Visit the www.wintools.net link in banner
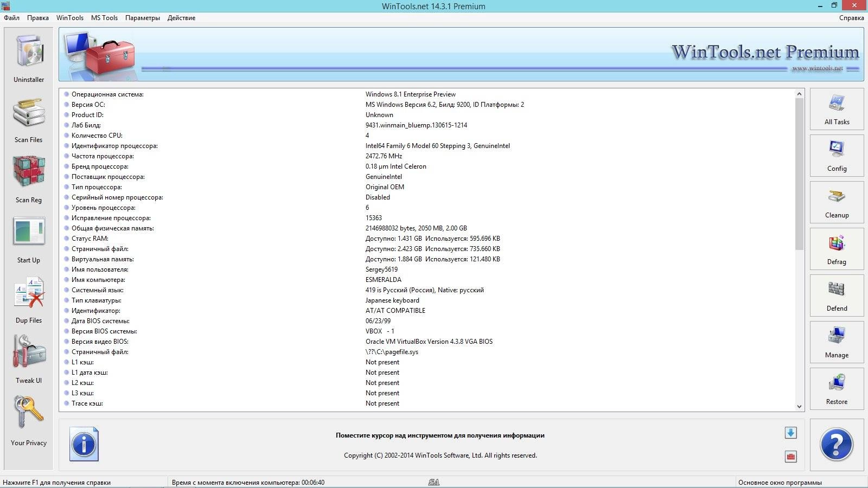The height and width of the screenshot is (488, 868). [x=817, y=68]
